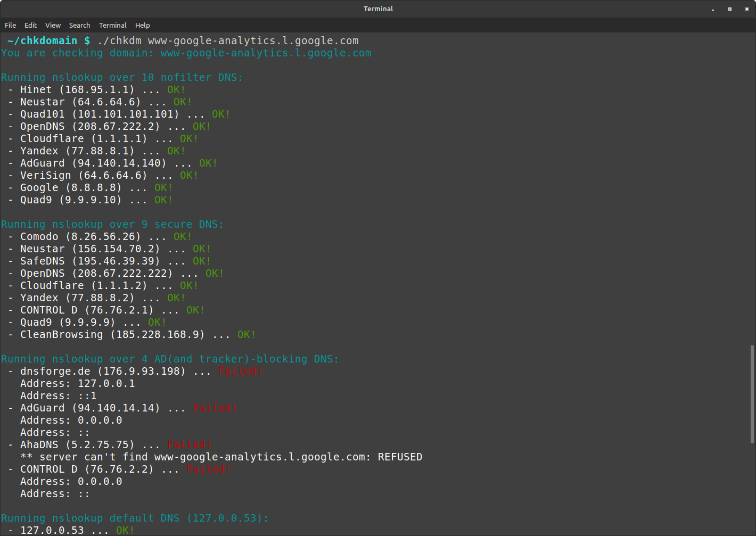Screen dimensions: 756x536
Task: Click the Neustar (64.6.64.6) line
Action: pyautogui.click(x=100, y=102)
